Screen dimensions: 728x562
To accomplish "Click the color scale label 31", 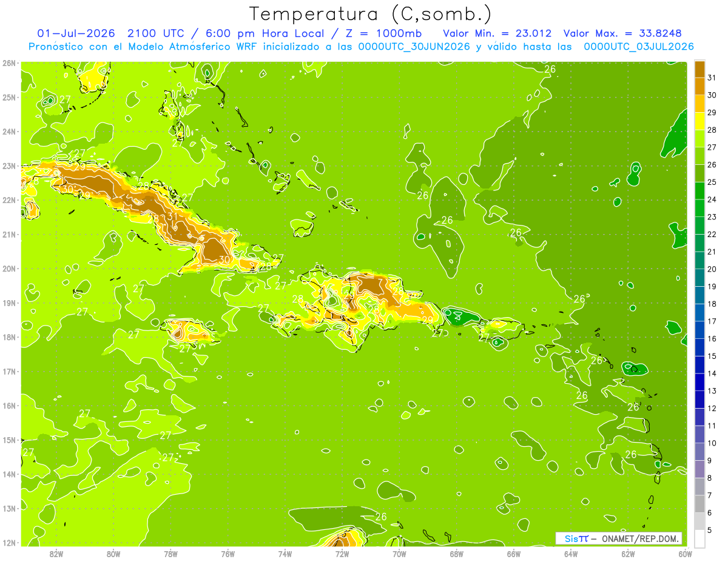I will click(x=712, y=78).
